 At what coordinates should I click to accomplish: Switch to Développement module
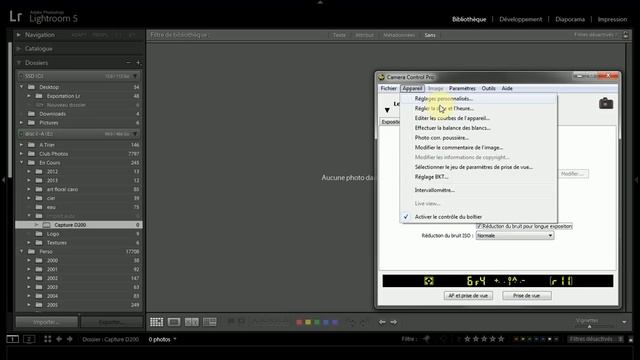click(521, 19)
